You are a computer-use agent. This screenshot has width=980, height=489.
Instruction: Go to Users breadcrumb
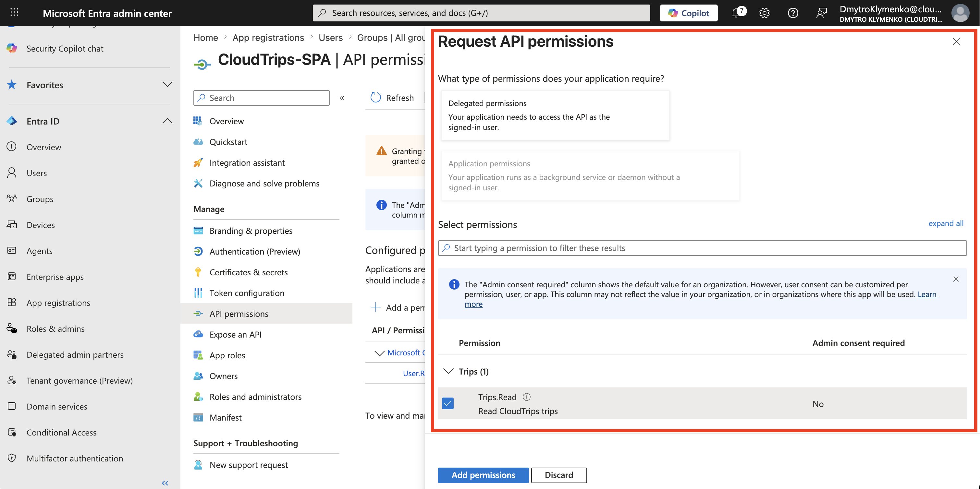click(331, 37)
